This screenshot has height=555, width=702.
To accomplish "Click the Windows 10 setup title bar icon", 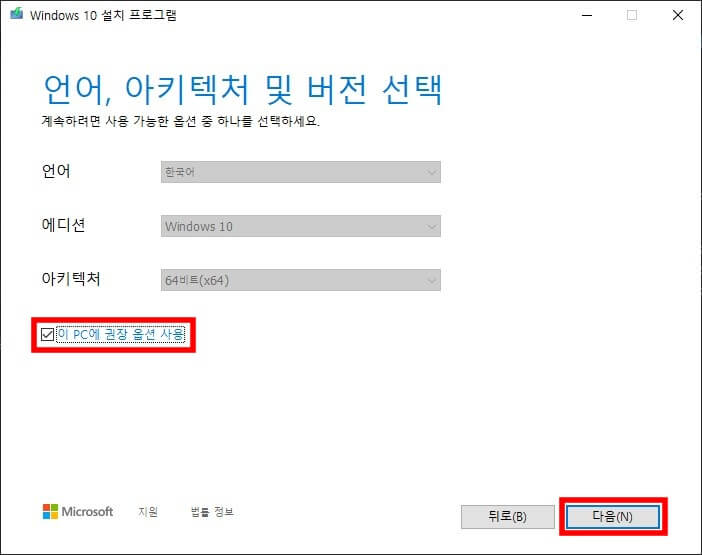I will [x=17, y=14].
